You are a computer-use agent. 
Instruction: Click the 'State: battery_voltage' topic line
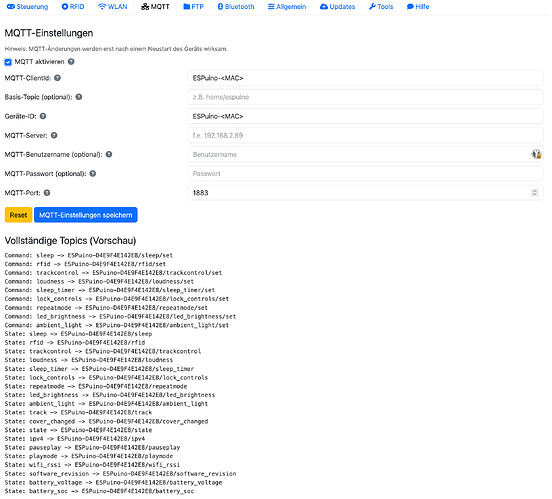[113, 482]
